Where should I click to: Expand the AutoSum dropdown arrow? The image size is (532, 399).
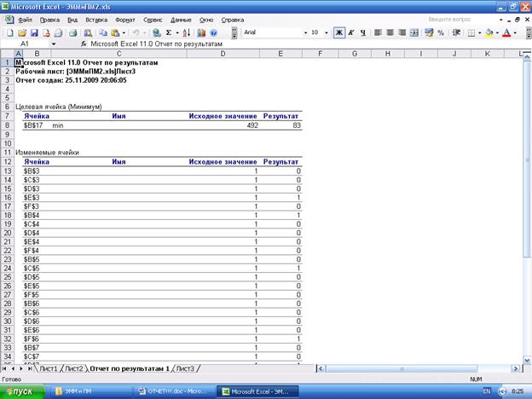pyautogui.click(x=177, y=33)
